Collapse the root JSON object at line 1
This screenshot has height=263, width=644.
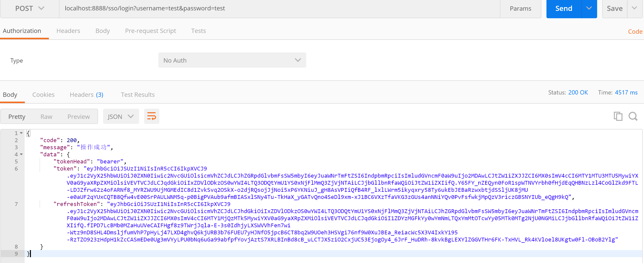click(22, 133)
